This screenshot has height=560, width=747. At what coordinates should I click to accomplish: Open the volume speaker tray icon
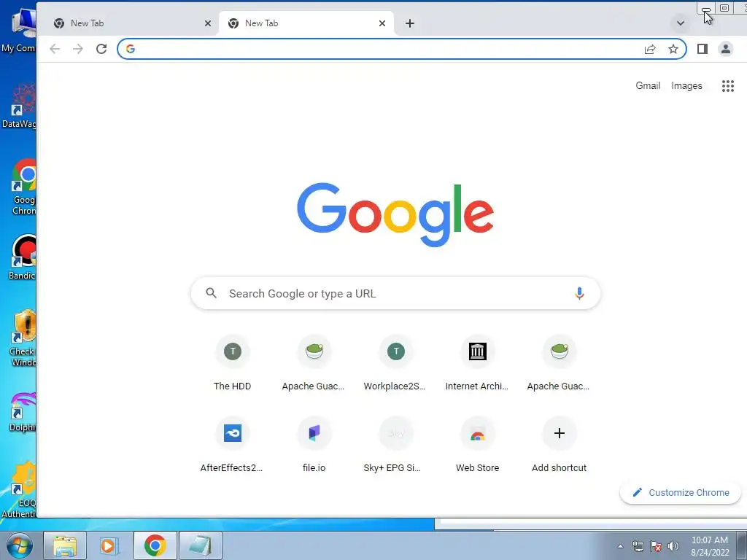[x=673, y=546]
